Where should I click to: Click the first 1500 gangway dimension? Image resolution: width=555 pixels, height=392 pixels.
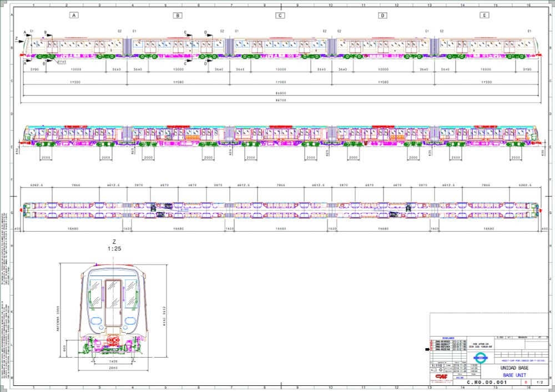pyautogui.click(x=127, y=229)
